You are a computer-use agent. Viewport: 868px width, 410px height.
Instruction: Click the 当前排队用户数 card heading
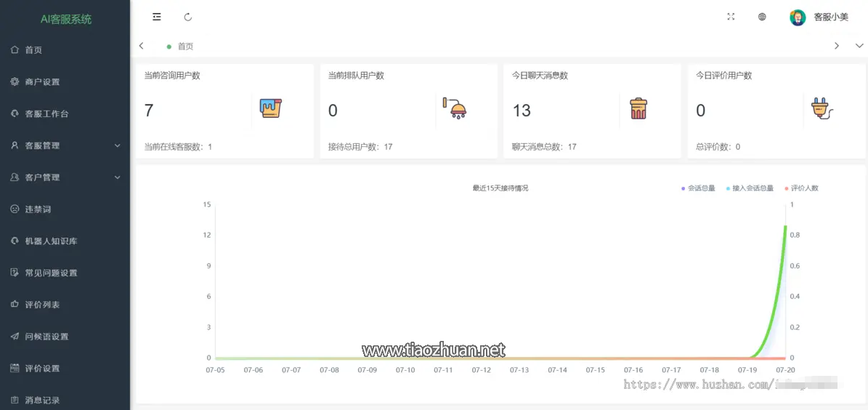click(x=356, y=76)
